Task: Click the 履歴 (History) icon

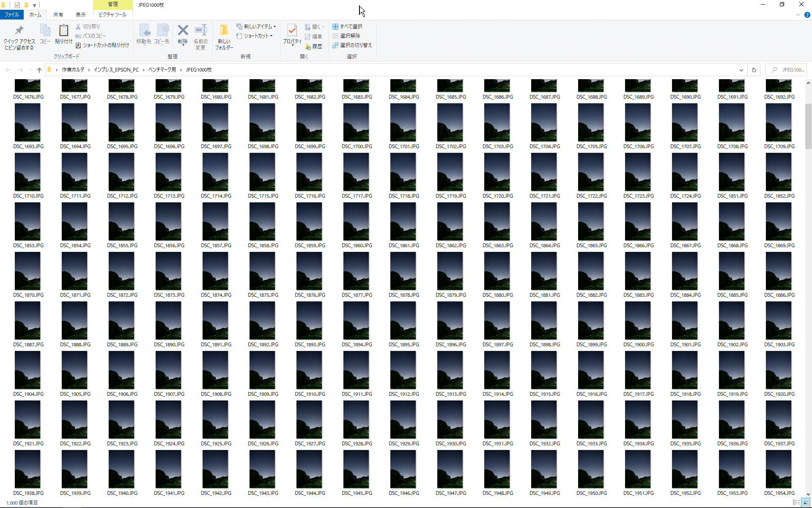Action: [314, 47]
